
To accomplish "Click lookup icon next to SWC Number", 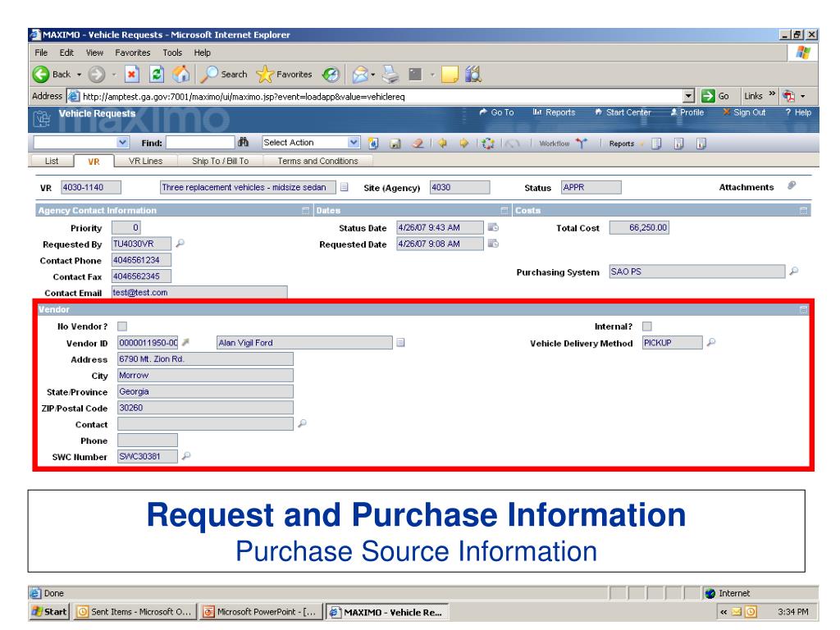I will pyautogui.click(x=186, y=456).
